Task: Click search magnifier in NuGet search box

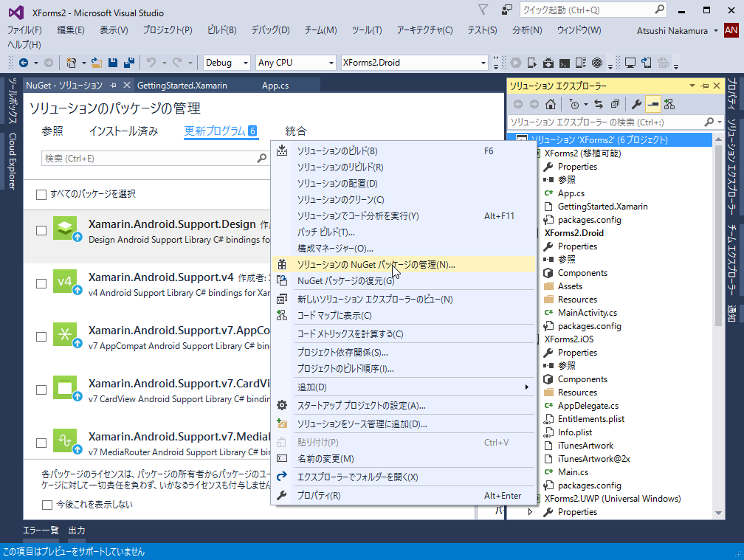Action: pyautogui.click(x=261, y=159)
